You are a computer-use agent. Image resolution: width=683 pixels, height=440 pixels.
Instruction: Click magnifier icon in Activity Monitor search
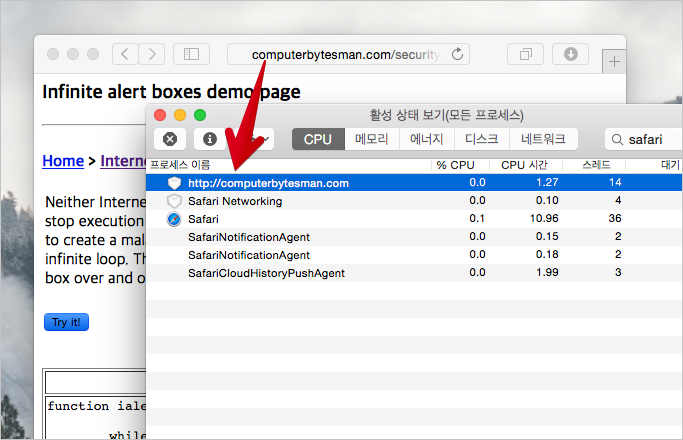[617, 139]
